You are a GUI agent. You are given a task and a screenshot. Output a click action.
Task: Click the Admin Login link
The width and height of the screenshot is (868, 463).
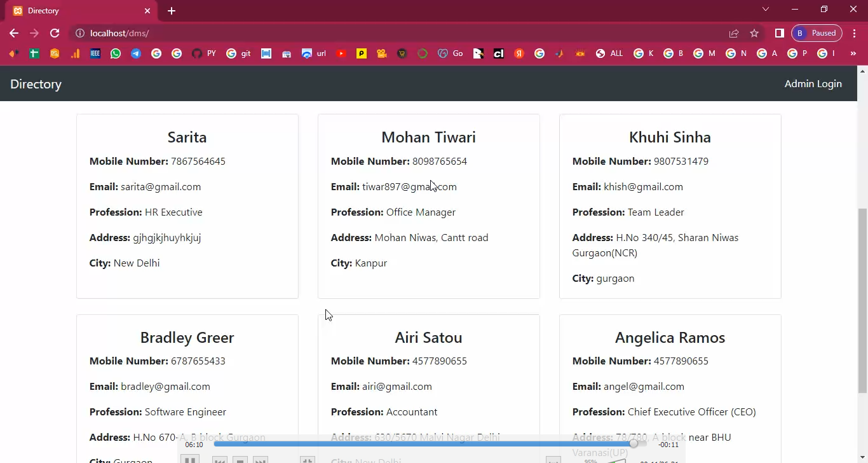[x=813, y=84]
